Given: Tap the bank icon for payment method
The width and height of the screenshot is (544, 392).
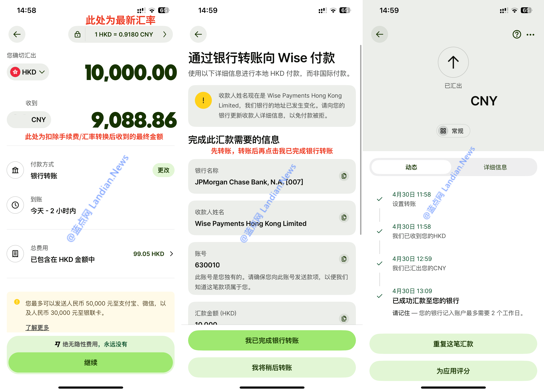Looking at the screenshot, I should (x=15, y=170).
